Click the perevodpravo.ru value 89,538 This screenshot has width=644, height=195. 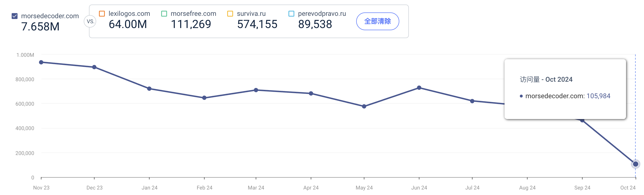click(x=315, y=24)
